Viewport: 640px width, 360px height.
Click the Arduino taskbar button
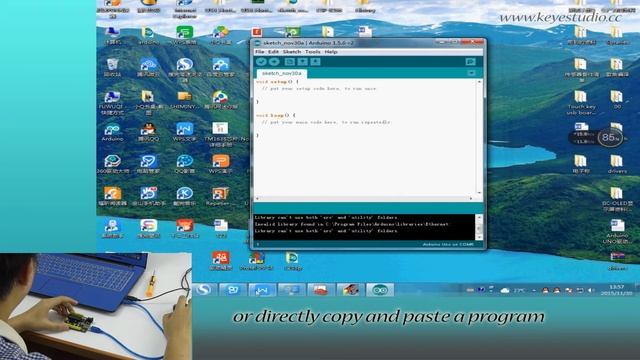pyautogui.click(x=380, y=290)
